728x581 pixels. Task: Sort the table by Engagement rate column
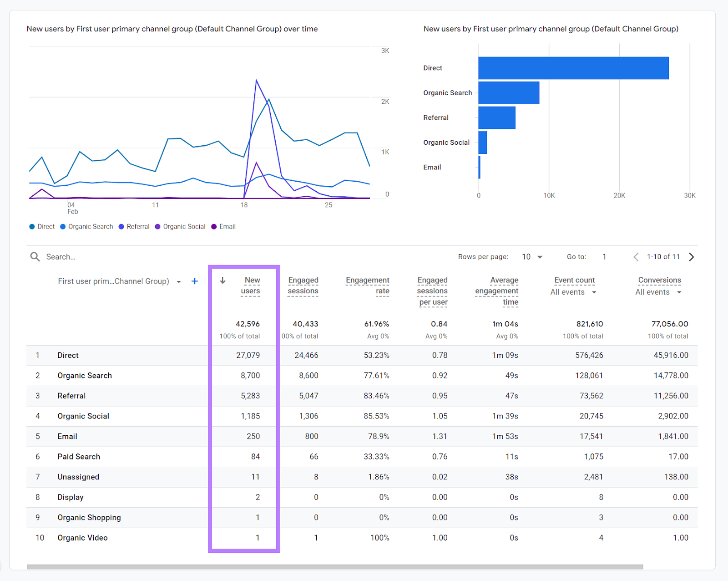(368, 285)
